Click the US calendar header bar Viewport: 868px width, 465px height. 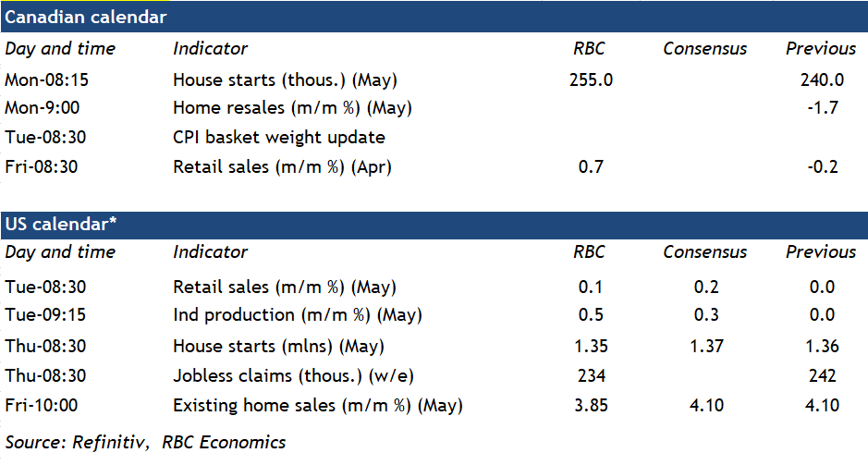click(434, 225)
